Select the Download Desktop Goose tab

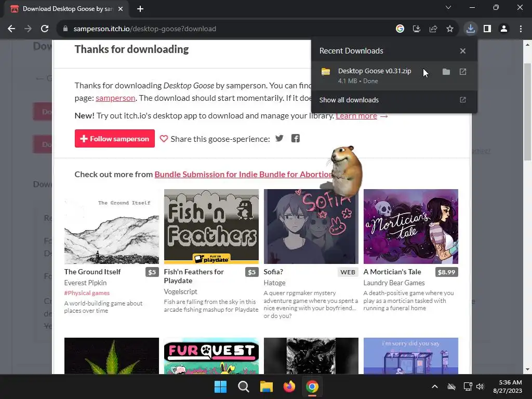[x=66, y=9]
